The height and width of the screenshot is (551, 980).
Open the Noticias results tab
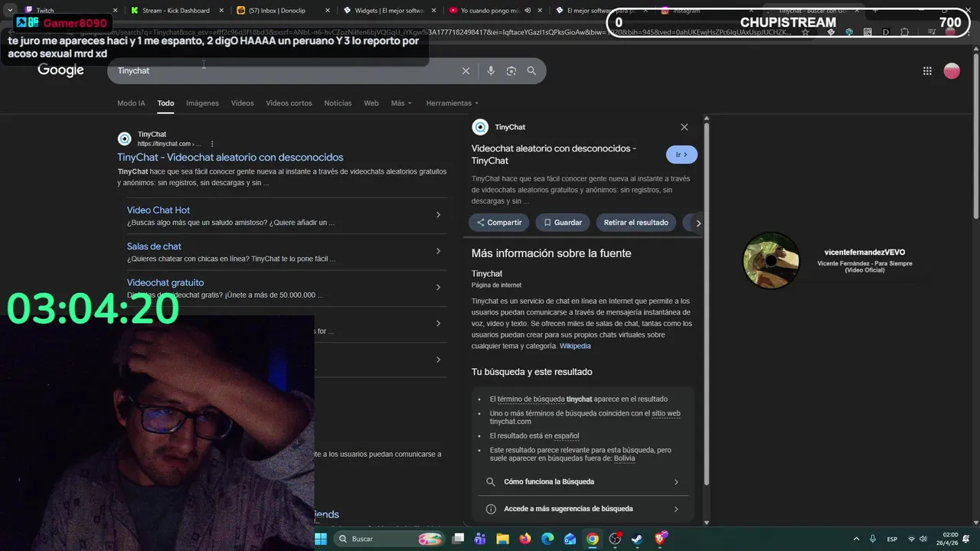[x=338, y=103]
